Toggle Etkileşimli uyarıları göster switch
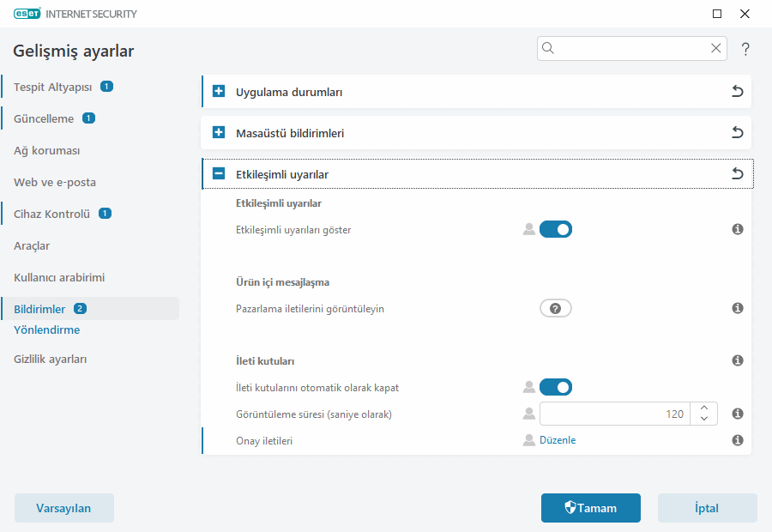Viewport: 772px width, 532px height. pyautogui.click(x=555, y=230)
